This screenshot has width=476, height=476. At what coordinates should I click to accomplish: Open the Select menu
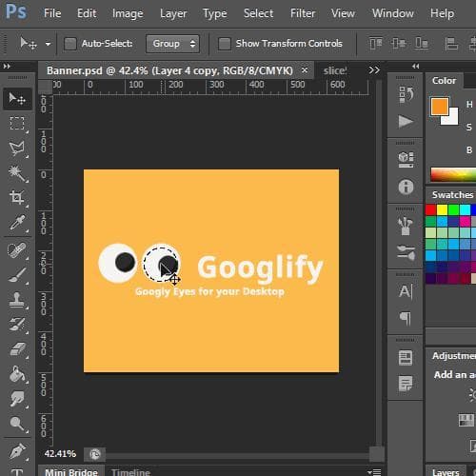pyautogui.click(x=258, y=13)
